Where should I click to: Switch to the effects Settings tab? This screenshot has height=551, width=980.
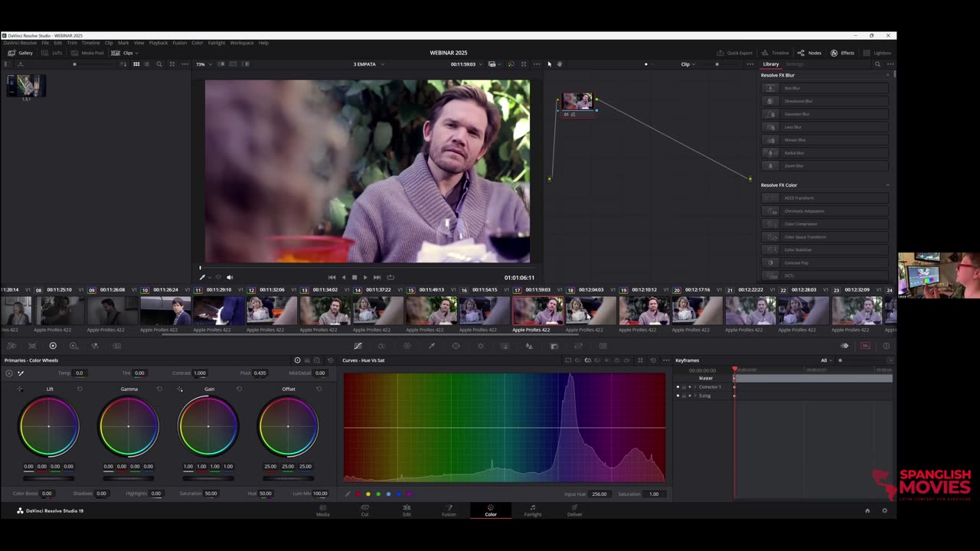pyautogui.click(x=795, y=64)
